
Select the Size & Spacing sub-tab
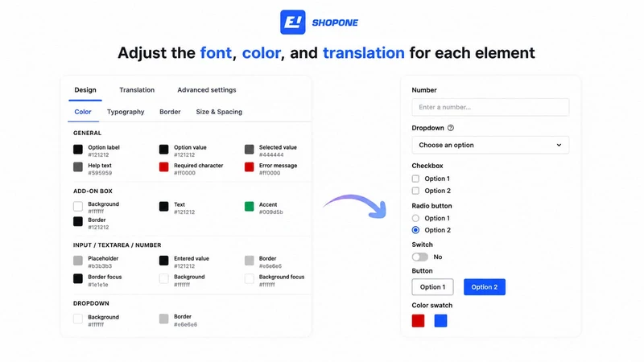click(x=219, y=112)
